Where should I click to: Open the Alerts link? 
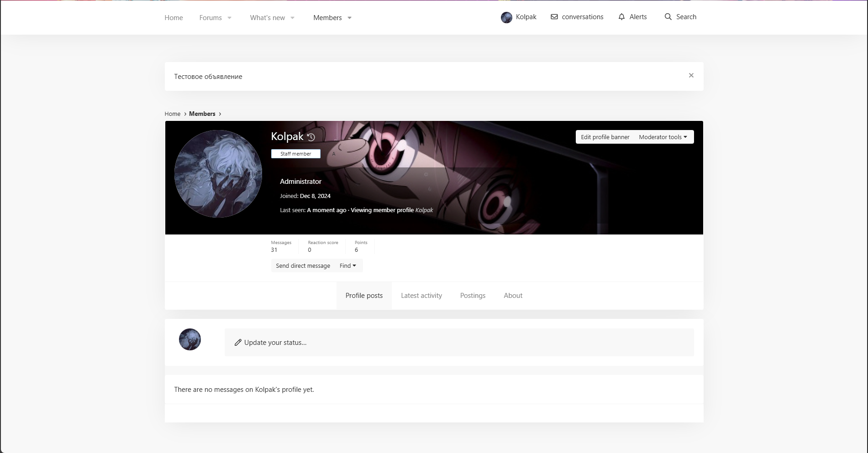pos(638,17)
